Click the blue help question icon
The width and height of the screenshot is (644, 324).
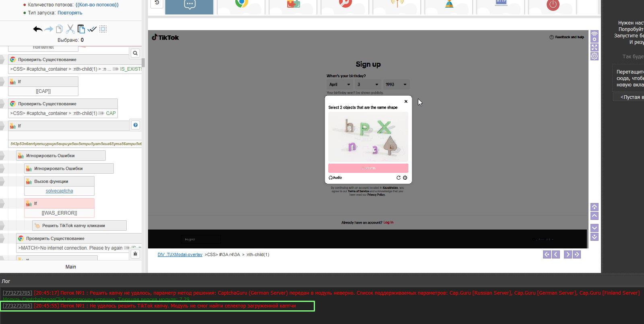136,125
